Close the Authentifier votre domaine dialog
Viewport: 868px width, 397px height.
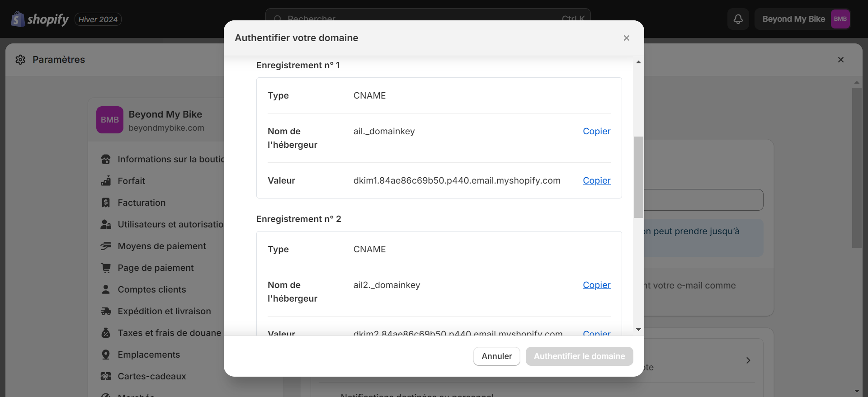627,38
